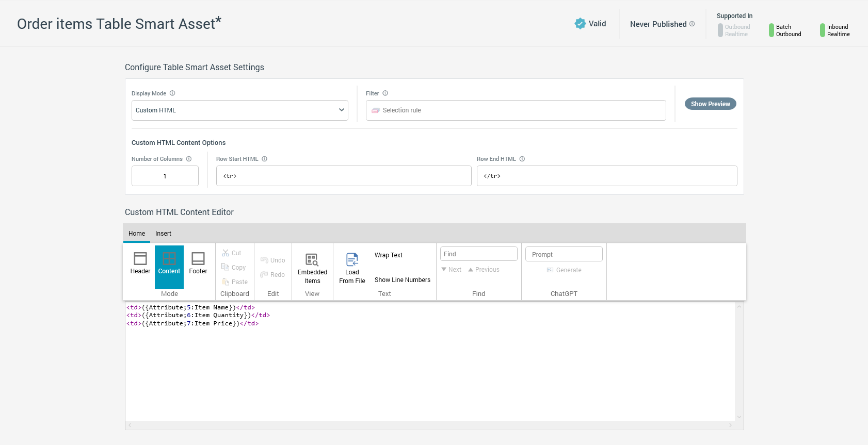Select the Home ribbon tab
The height and width of the screenshot is (445, 868).
(x=137, y=234)
